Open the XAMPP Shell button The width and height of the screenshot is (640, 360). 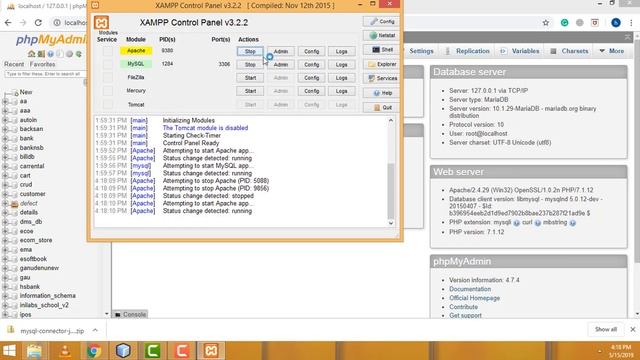coord(382,50)
